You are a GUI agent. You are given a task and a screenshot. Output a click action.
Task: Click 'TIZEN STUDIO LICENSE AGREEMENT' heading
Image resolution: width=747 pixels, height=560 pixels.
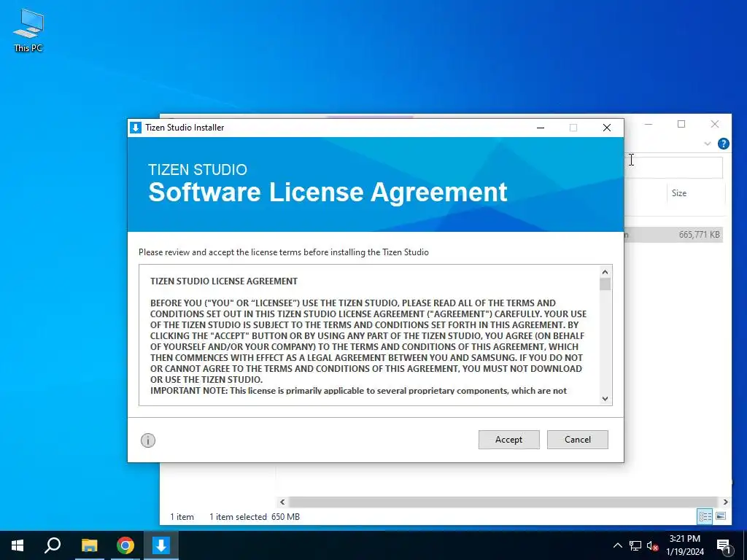pos(224,281)
